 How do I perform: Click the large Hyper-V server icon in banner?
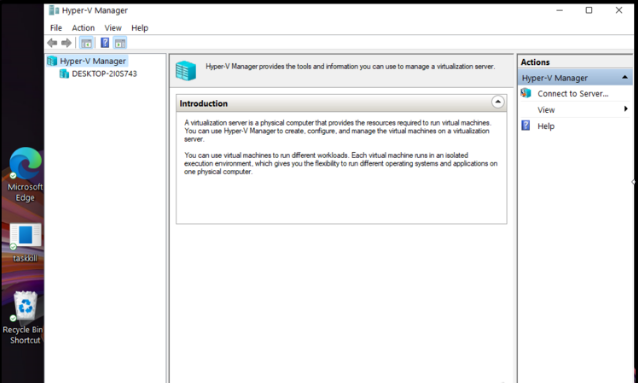coord(186,70)
